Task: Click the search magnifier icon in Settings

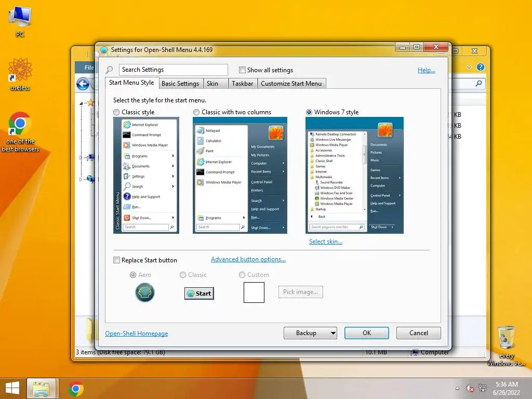Action: click(109, 70)
